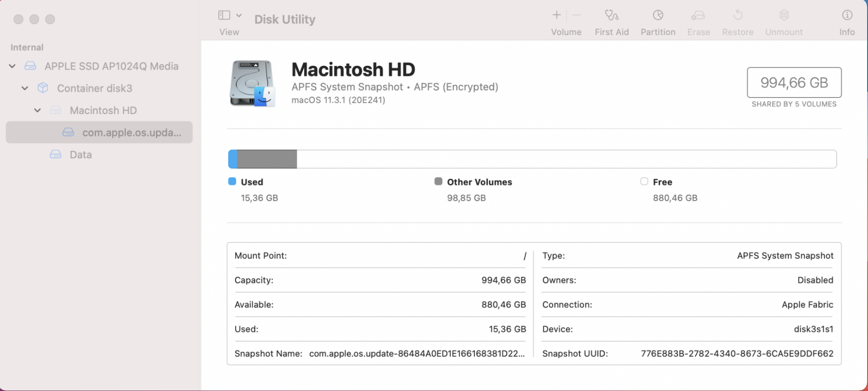Click the Macintosh HD title heading
The image size is (868, 391).
tap(353, 69)
